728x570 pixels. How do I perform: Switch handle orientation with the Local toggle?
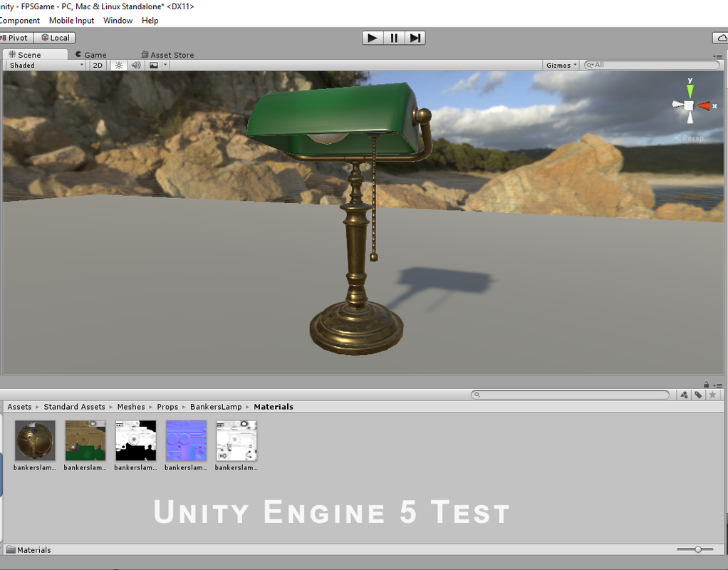(x=55, y=37)
